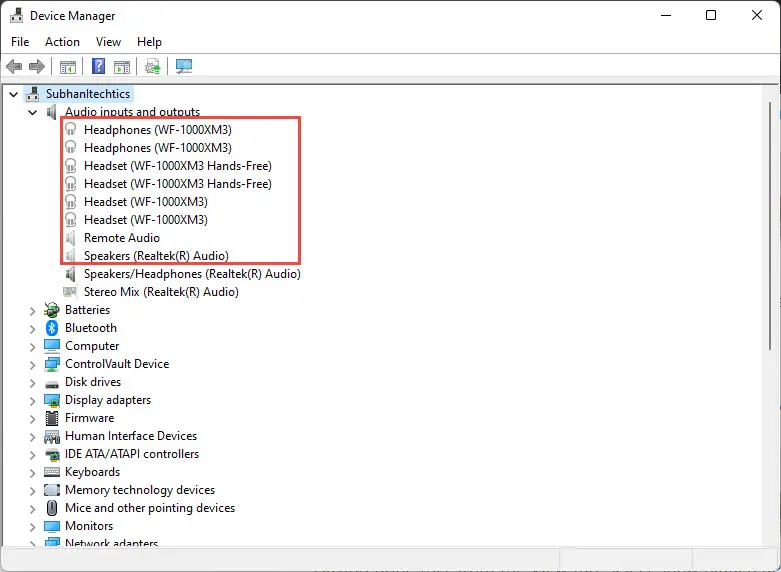Toggle the Show/Hide Console Tree toolbar icon

tap(68, 66)
